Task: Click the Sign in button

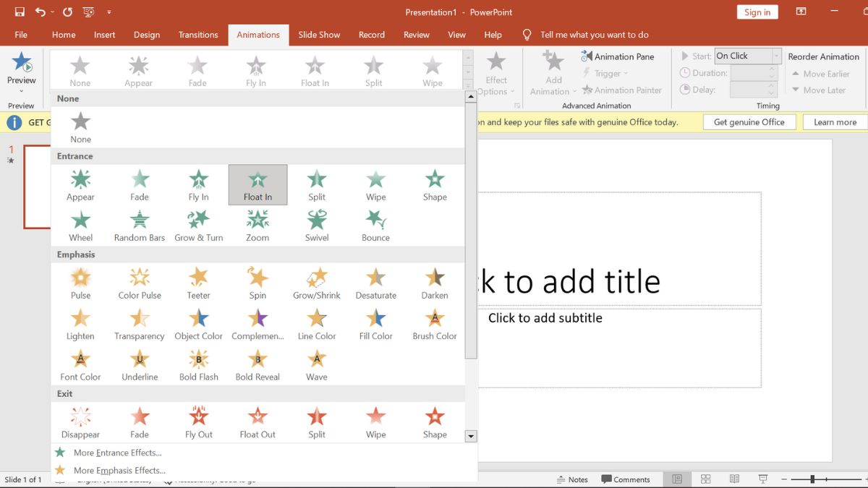Action: pos(757,12)
